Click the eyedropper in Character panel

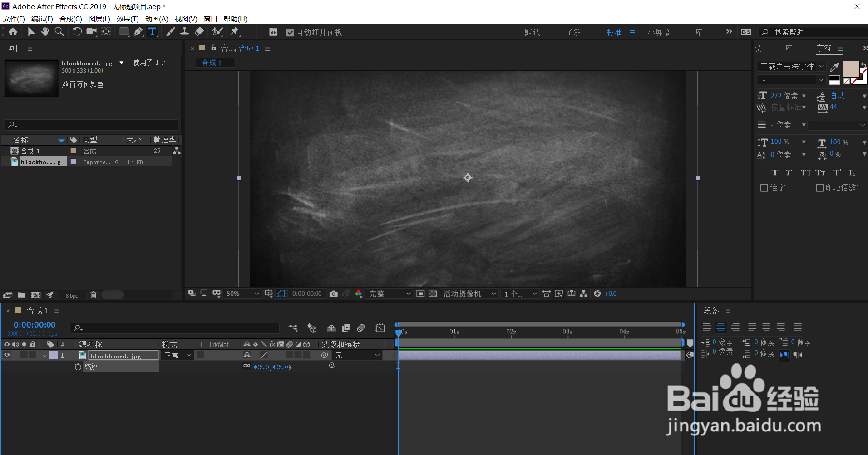pos(834,67)
